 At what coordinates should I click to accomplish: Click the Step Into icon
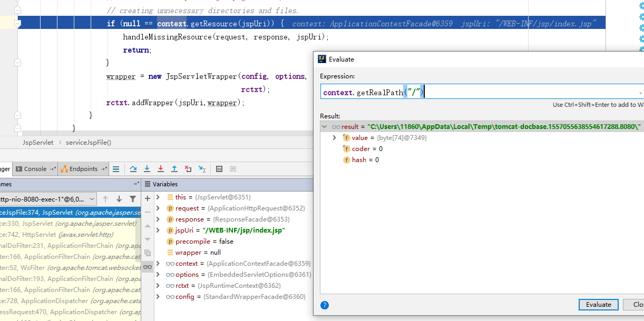click(x=147, y=169)
